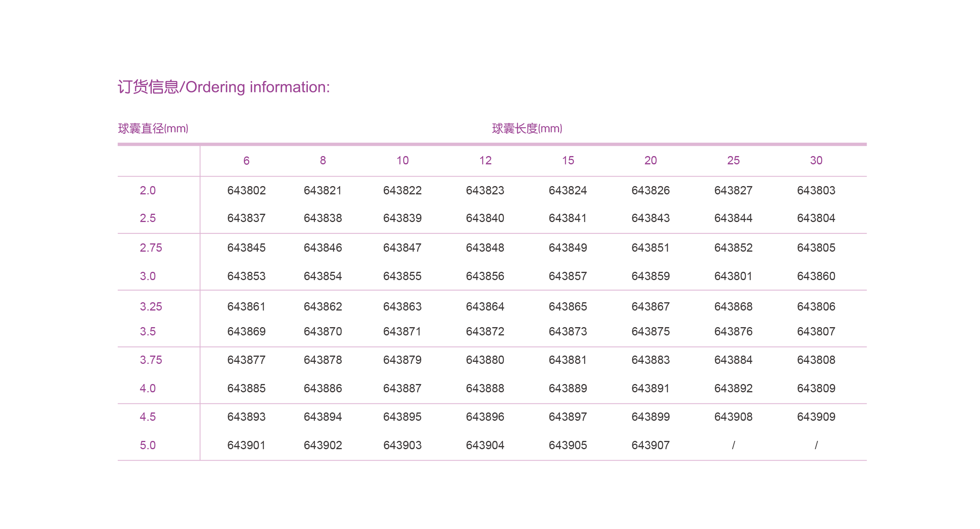980x529 pixels.
Task: Select order code 643886
Action: click(x=323, y=388)
